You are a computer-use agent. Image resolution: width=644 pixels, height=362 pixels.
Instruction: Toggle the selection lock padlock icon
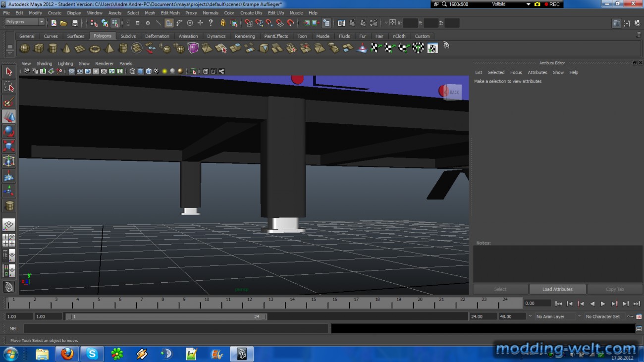pos(223,23)
